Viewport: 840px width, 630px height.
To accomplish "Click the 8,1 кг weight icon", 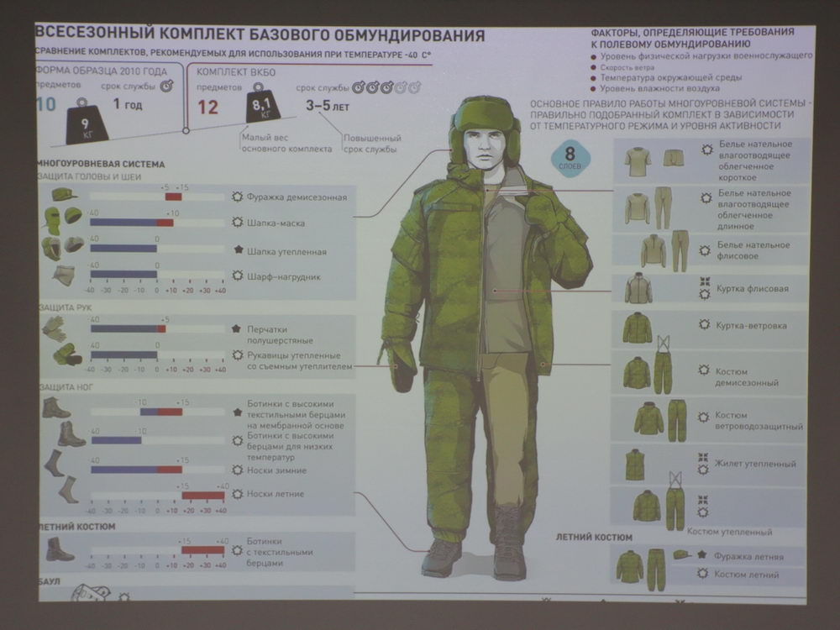I will pyautogui.click(x=260, y=109).
